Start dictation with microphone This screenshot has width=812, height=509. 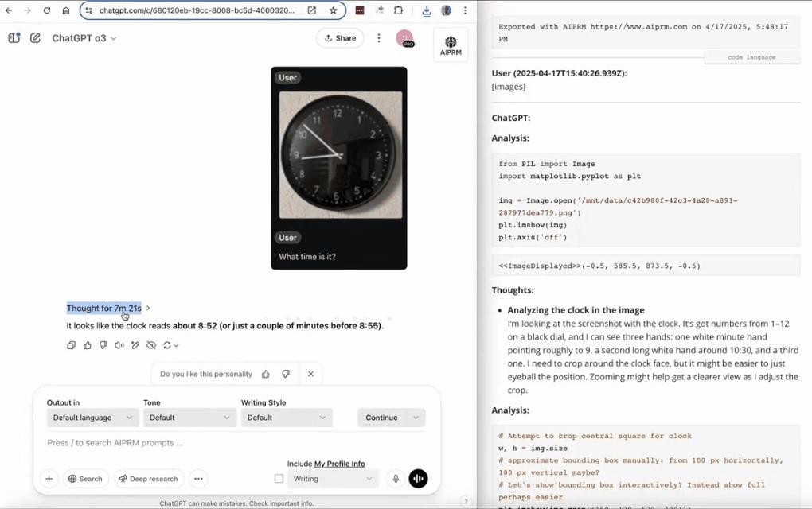(x=396, y=479)
